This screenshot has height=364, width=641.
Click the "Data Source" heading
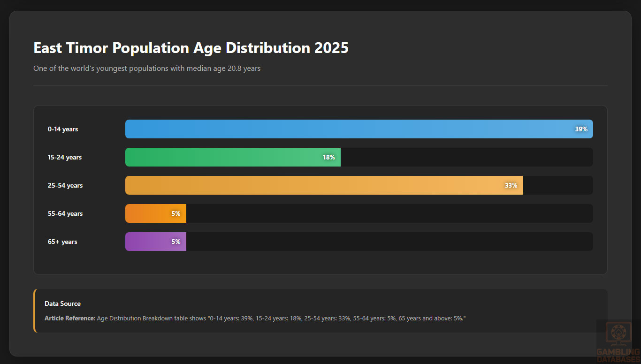tap(62, 303)
